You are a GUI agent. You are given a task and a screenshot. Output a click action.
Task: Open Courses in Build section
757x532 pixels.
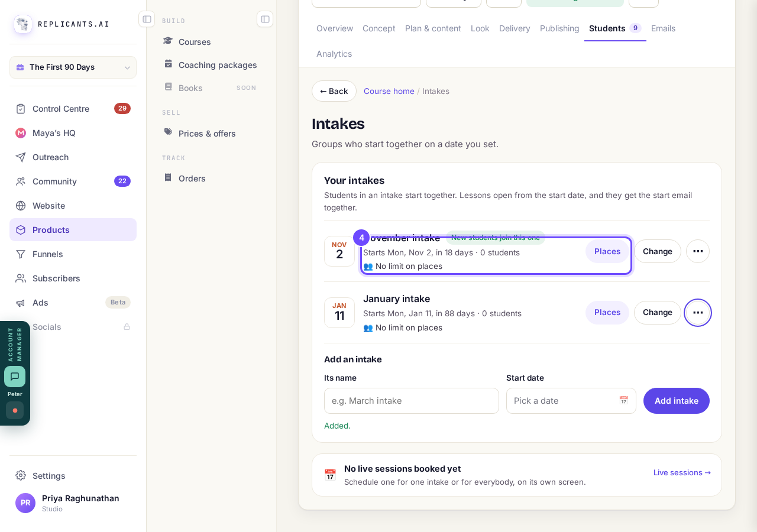tap(211, 41)
